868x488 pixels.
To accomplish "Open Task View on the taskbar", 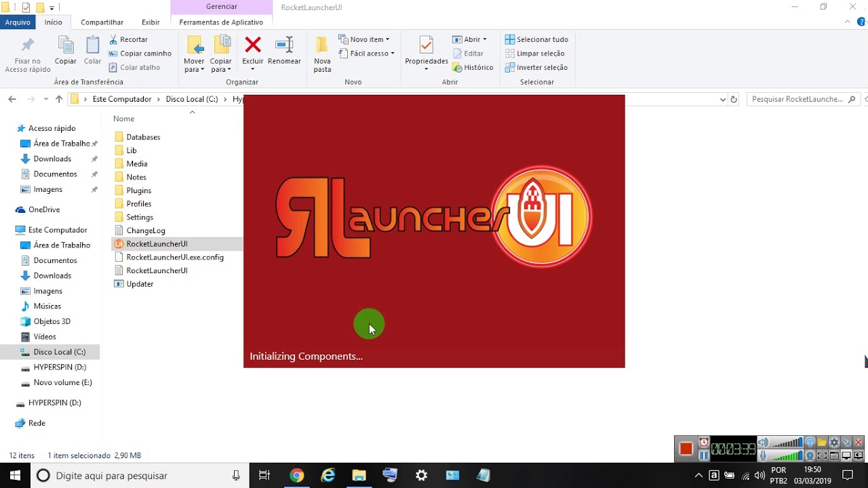I will pyautogui.click(x=264, y=476).
